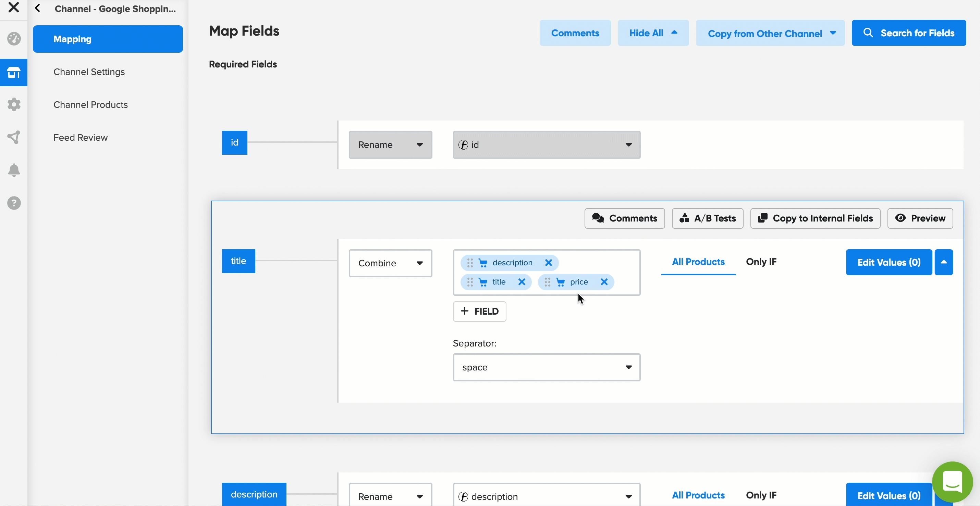Select All Products tab for title
Viewport: 980px width, 506px height.
698,262
